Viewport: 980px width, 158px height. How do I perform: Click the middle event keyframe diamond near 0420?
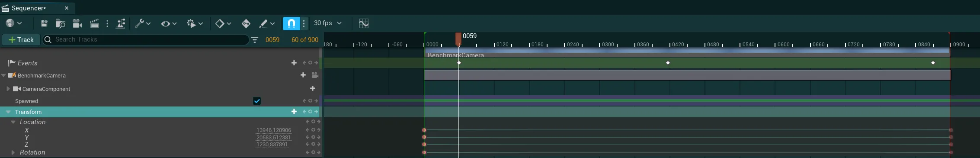pos(668,63)
